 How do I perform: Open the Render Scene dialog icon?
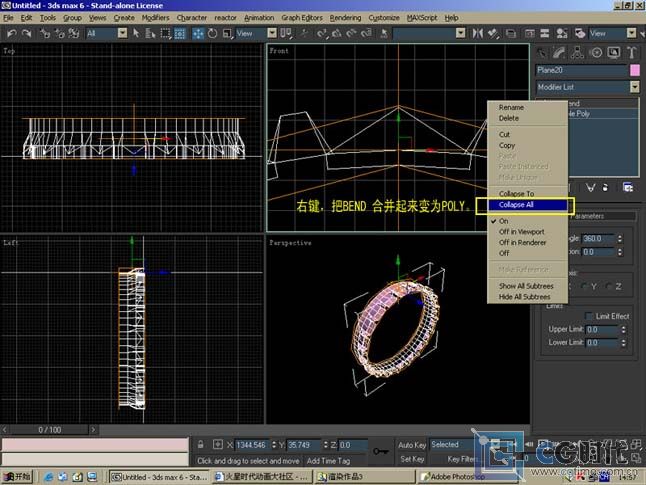pyautogui.click(x=580, y=33)
